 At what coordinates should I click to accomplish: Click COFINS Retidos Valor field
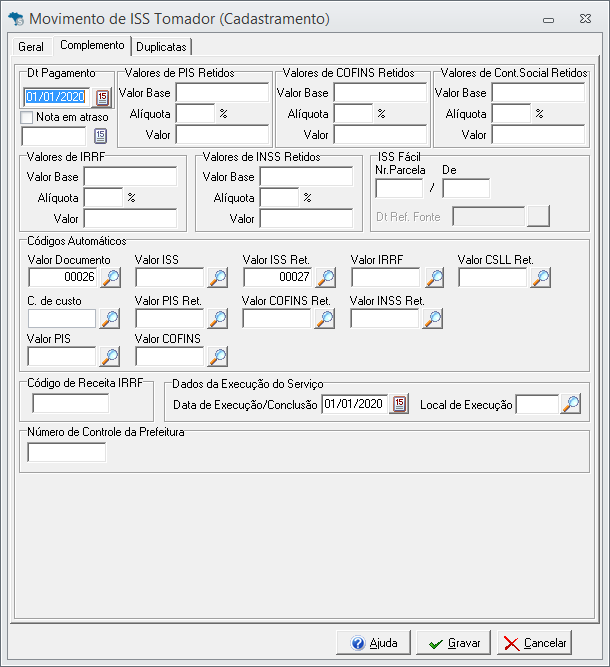[380, 134]
